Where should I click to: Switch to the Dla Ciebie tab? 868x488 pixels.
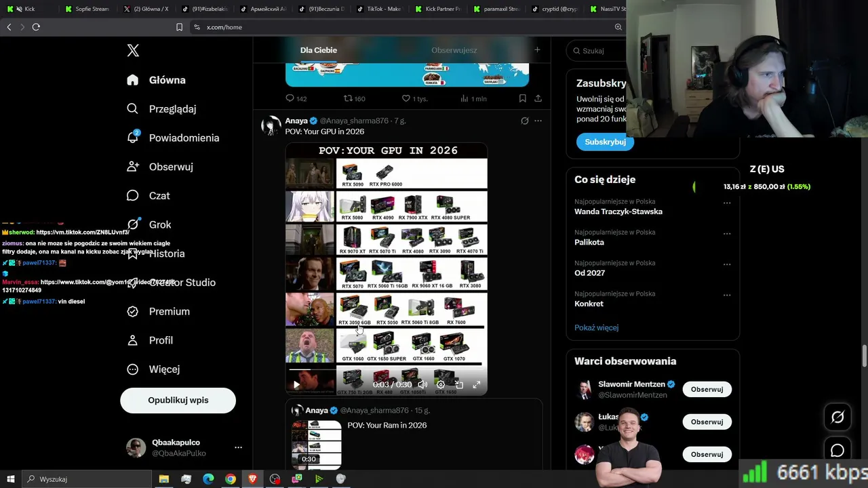pos(319,50)
